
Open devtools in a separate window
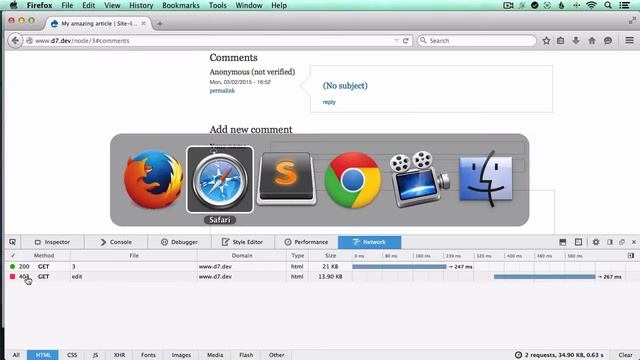click(x=622, y=242)
